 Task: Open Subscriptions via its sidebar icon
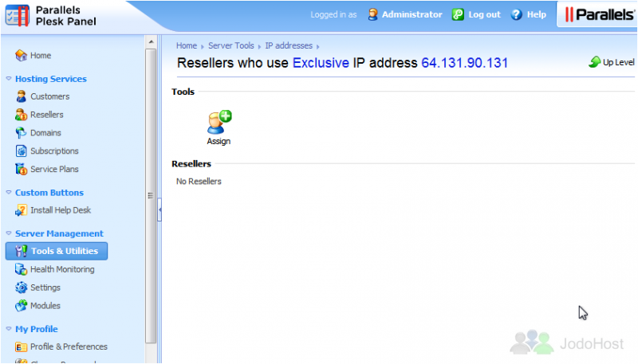point(22,151)
